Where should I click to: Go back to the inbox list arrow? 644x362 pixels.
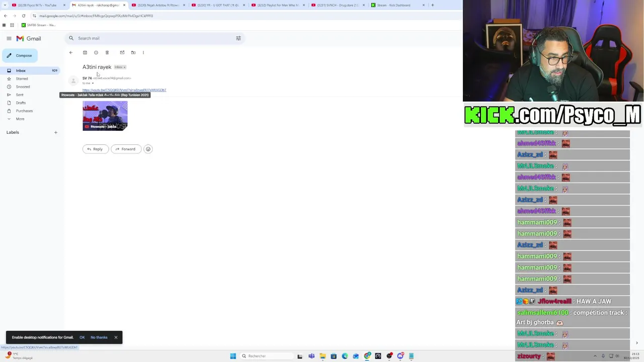71,52
